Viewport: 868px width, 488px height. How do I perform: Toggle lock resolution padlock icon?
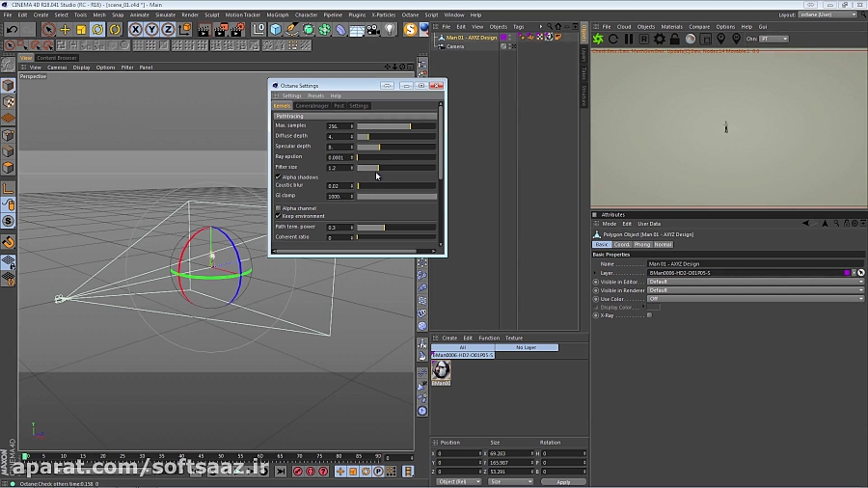coord(675,39)
